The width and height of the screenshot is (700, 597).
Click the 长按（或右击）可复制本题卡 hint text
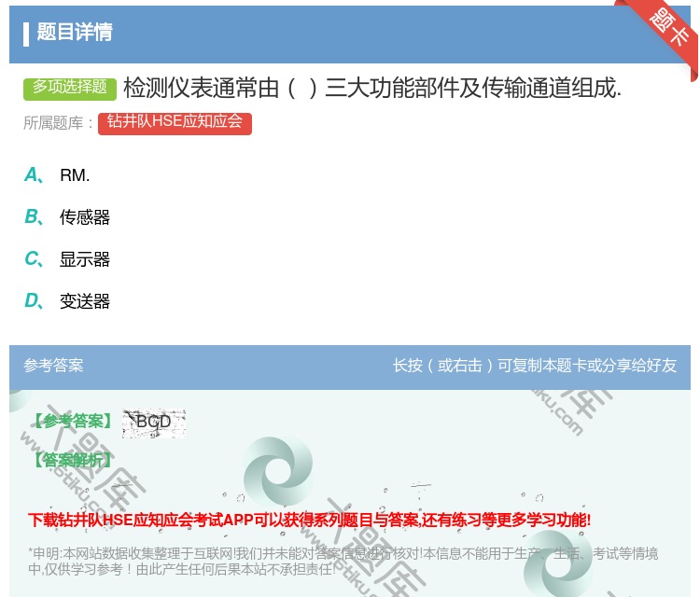pos(535,366)
